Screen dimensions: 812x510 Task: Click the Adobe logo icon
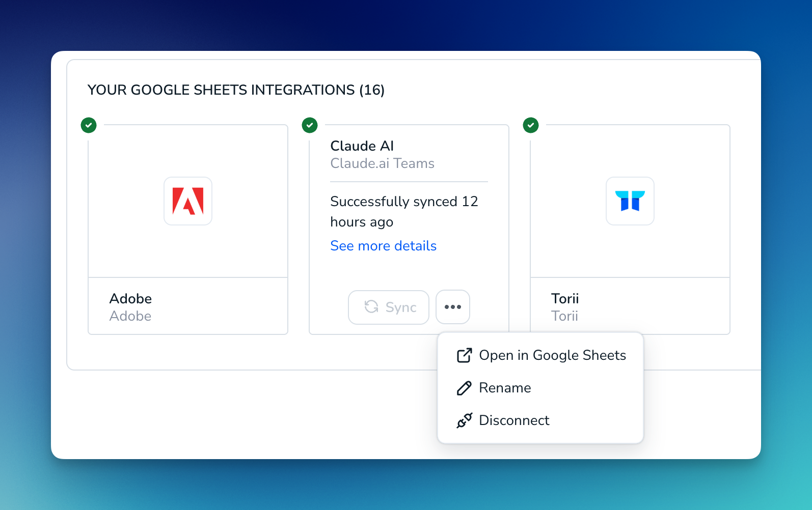tap(188, 201)
